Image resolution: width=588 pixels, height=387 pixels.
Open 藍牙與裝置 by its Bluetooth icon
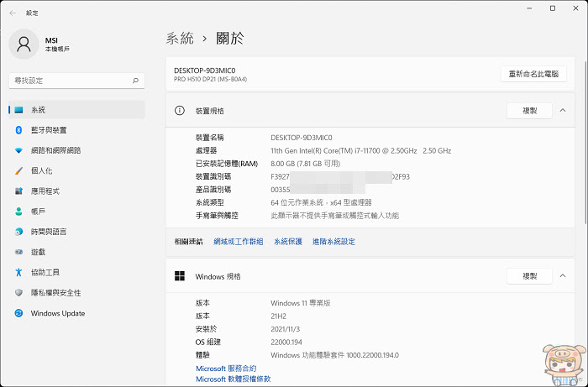18,130
